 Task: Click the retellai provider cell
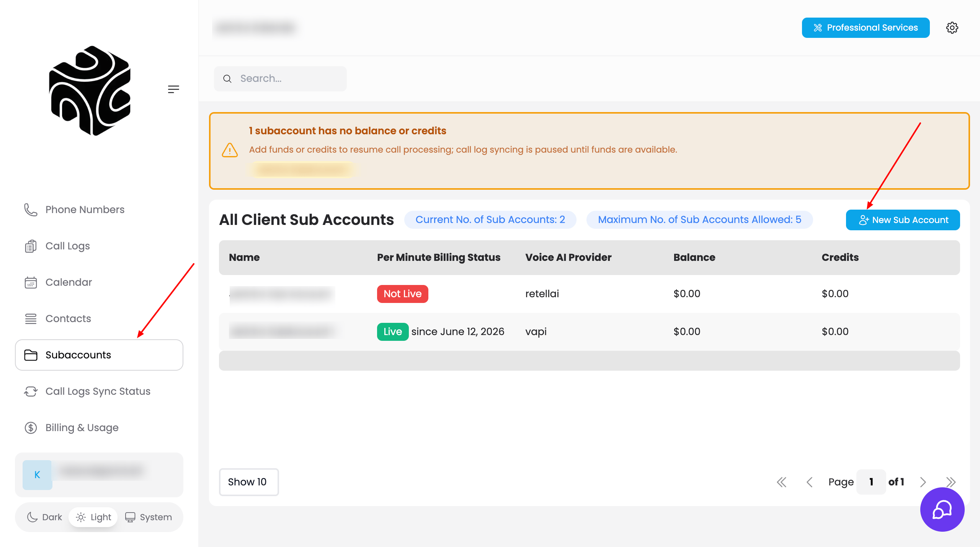tap(542, 294)
